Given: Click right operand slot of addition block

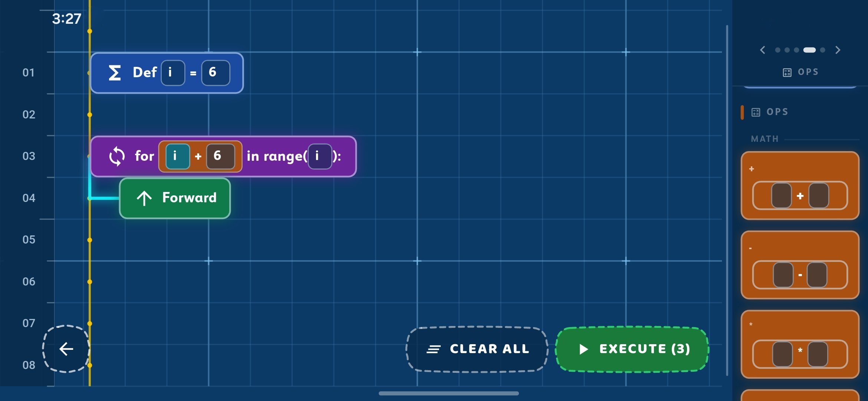Looking at the screenshot, I should point(819,196).
